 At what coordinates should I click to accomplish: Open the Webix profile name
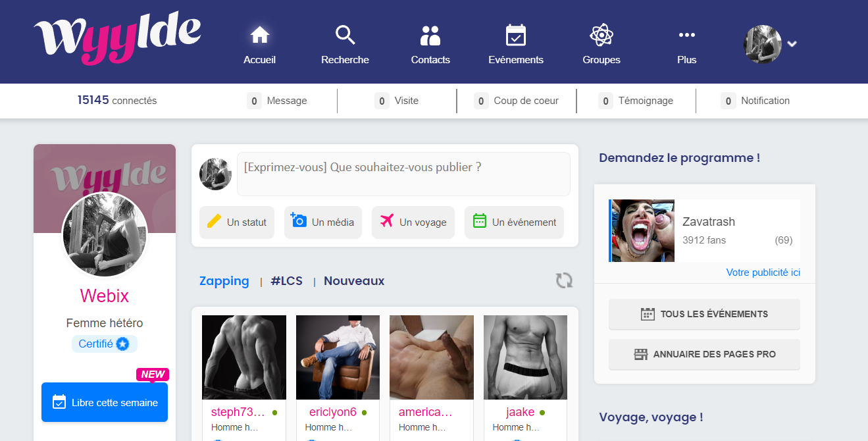tap(105, 296)
